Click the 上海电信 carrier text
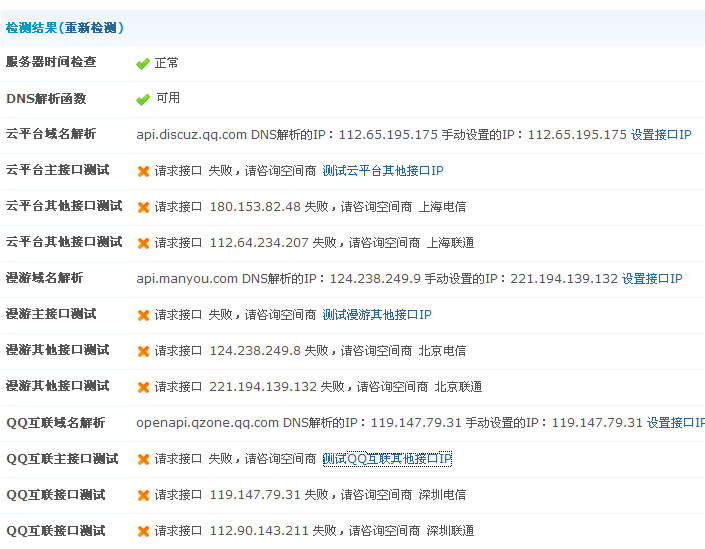The width and height of the screenshot is (705, 549). point(442,207)
